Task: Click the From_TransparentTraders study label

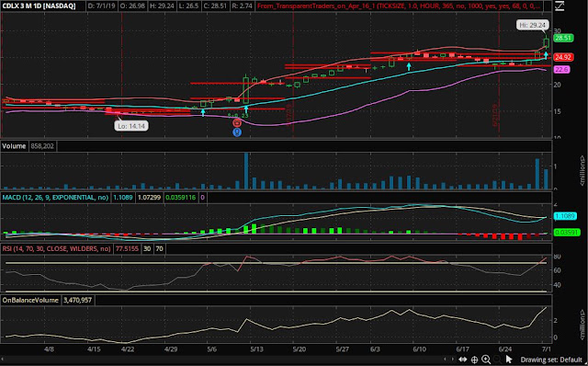Action: (399, 6)
